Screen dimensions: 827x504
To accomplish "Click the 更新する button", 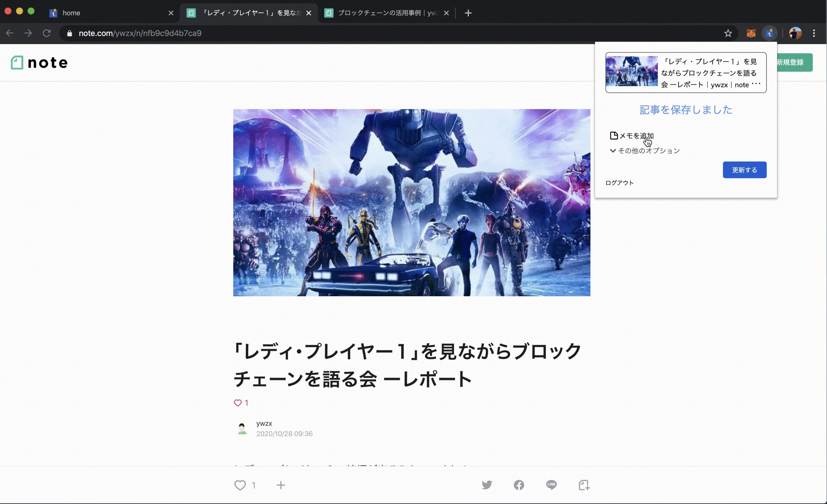I will (744, 170).
